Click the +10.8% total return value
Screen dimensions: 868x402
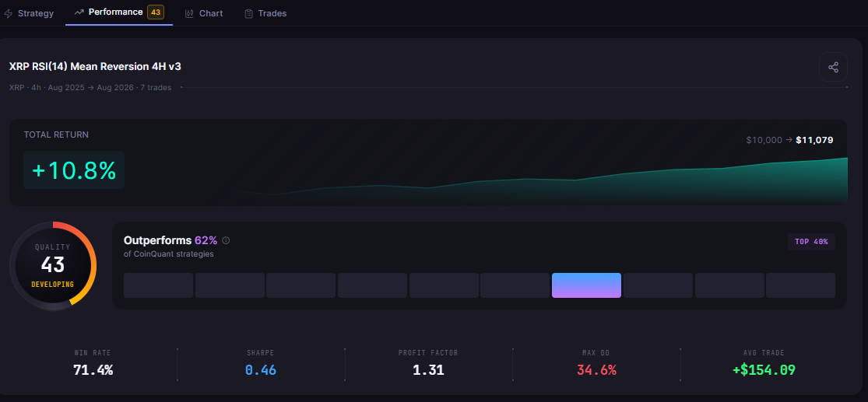pyautogui.click(x=74, y=170)
